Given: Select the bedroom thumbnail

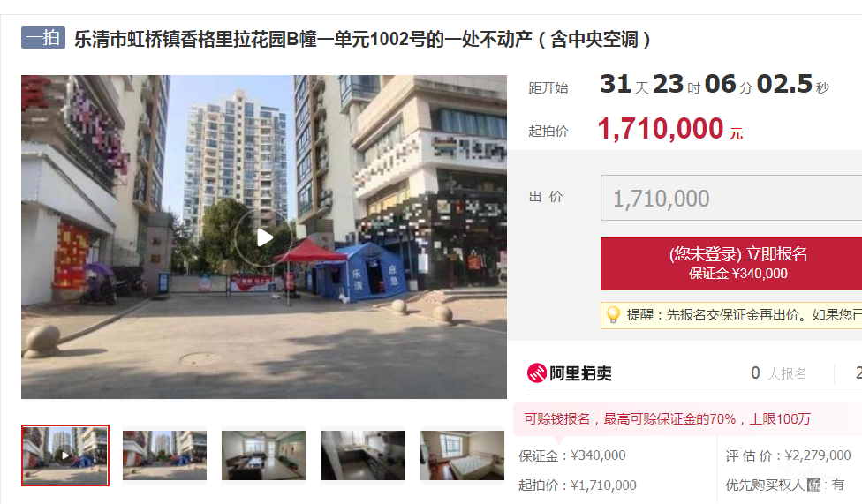Looking at the screenshot, I should click(462, 455).
